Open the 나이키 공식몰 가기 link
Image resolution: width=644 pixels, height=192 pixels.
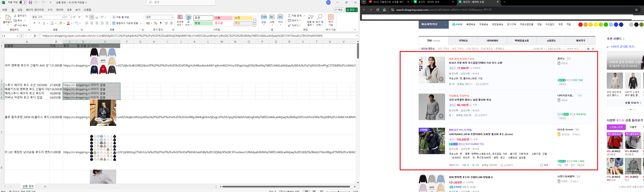pos(623,47)
